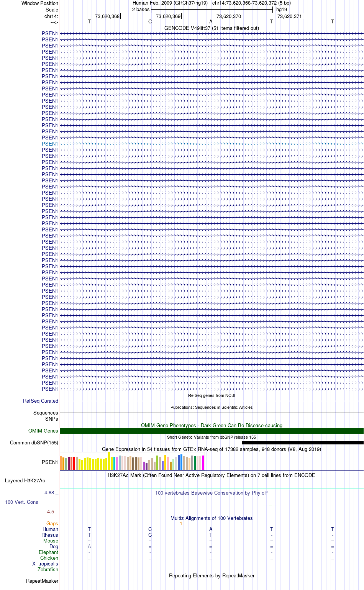Click the C base in the Rhesus row
364x590 pixels.
[150, 535]
